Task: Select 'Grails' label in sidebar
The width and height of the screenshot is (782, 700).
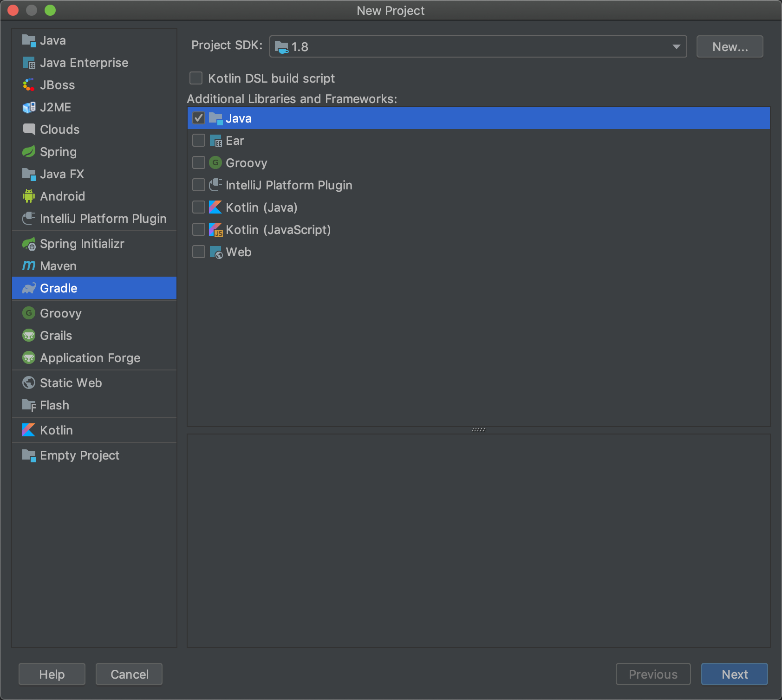Action: [56, 336]
